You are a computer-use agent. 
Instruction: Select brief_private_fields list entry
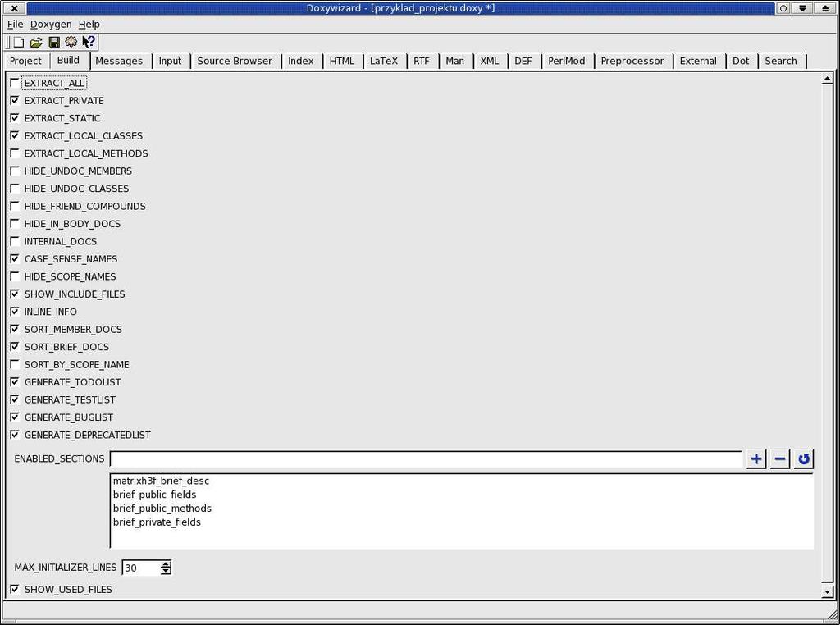pyautogui.click(x=157, y=522)
